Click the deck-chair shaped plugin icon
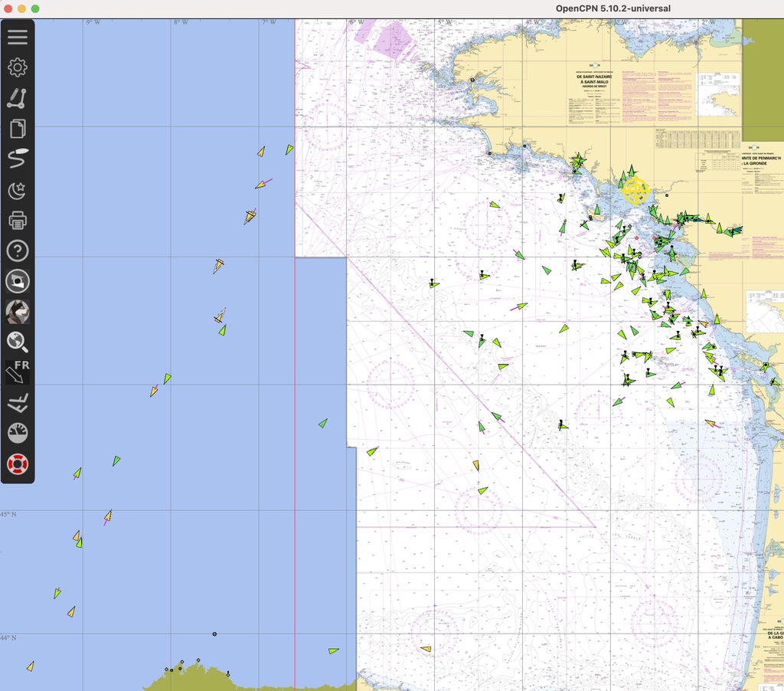The width and height of the screenshot is (784, 691). click(18, 403)
